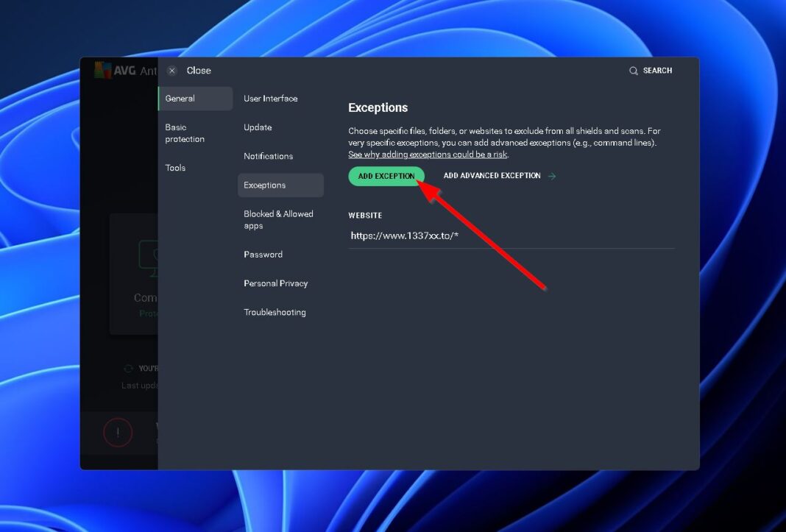Click the X icon next to Close

(x=171, y=70)
